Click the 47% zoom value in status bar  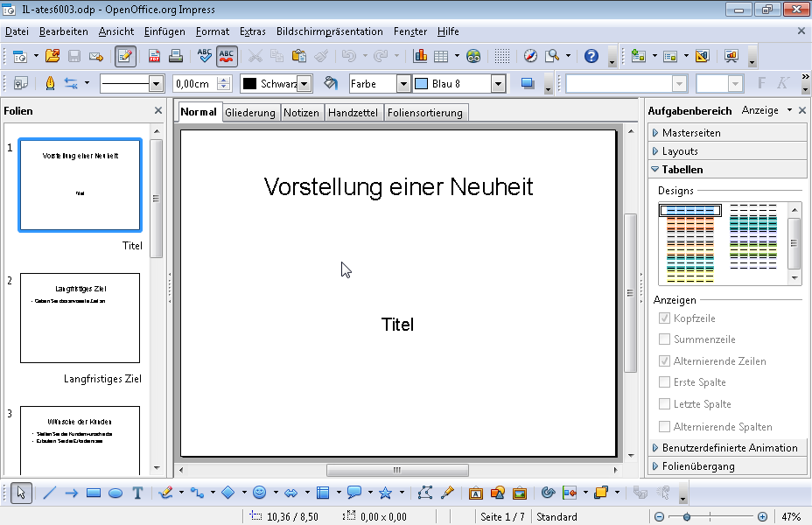pos(791,517)
